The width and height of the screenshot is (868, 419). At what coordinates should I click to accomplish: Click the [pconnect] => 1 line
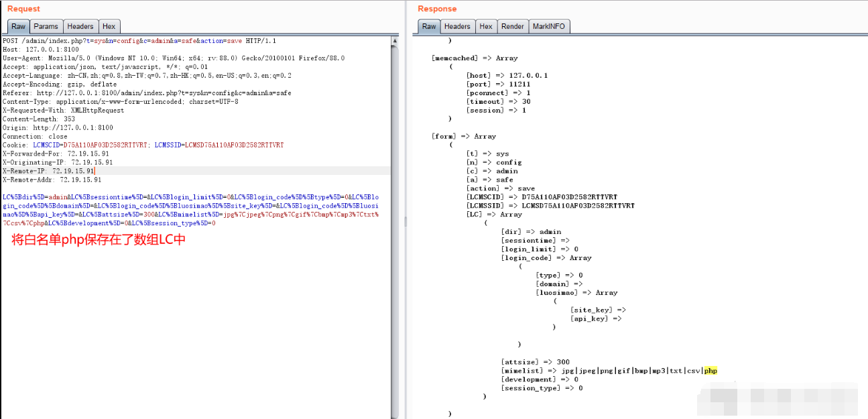[x=498, y=93]
